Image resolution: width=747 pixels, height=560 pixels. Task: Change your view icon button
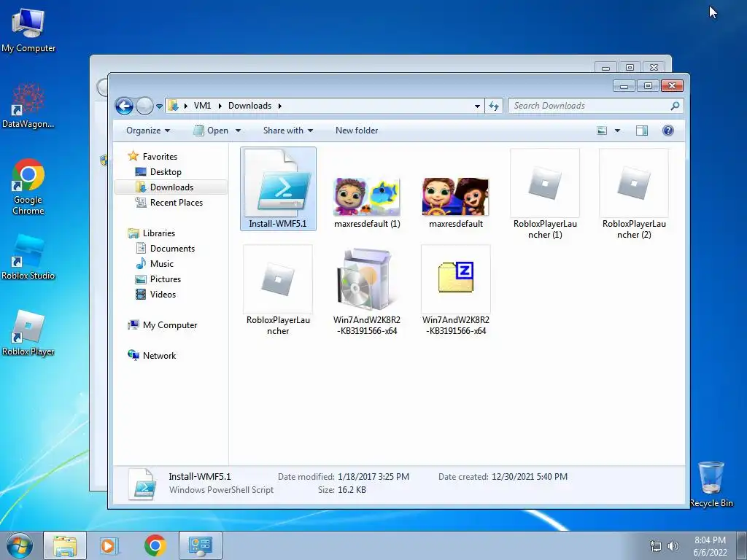[x=602, y=131]
